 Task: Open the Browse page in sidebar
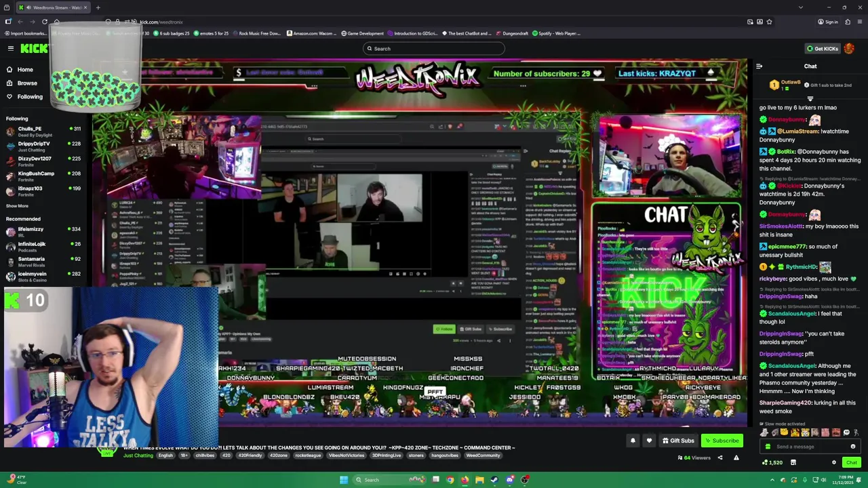(x=27, y=83)
